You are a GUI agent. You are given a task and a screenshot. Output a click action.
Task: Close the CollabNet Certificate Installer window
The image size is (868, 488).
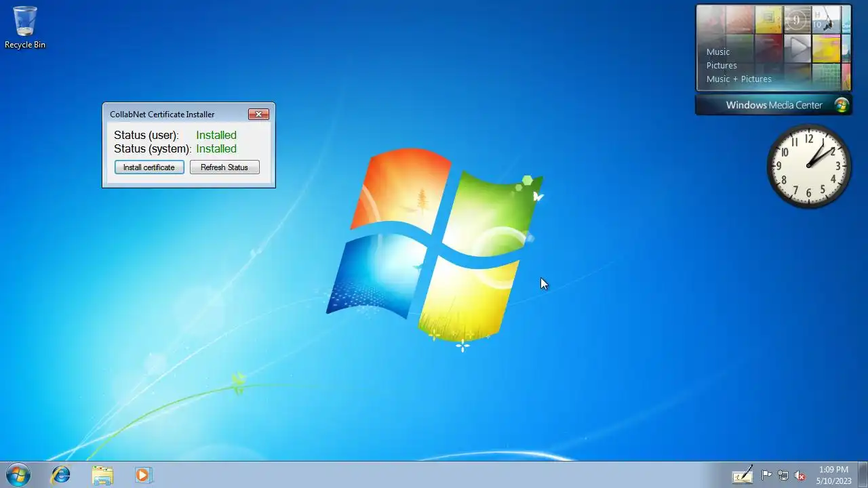(258, 115)
